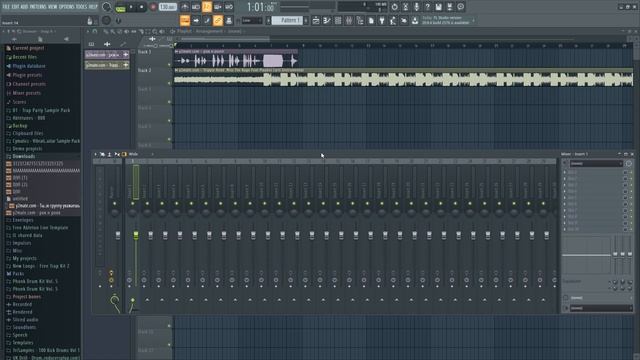Open the VIEW menu

[52, 7]
